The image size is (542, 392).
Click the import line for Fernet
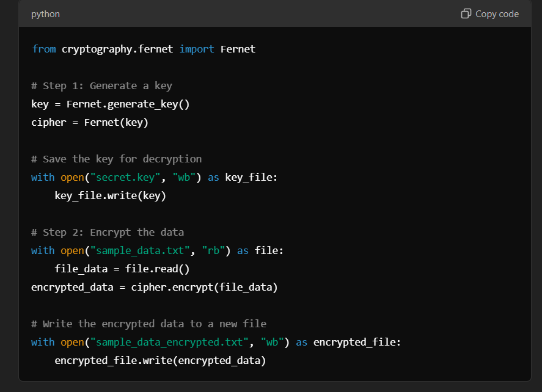(144, 49)
